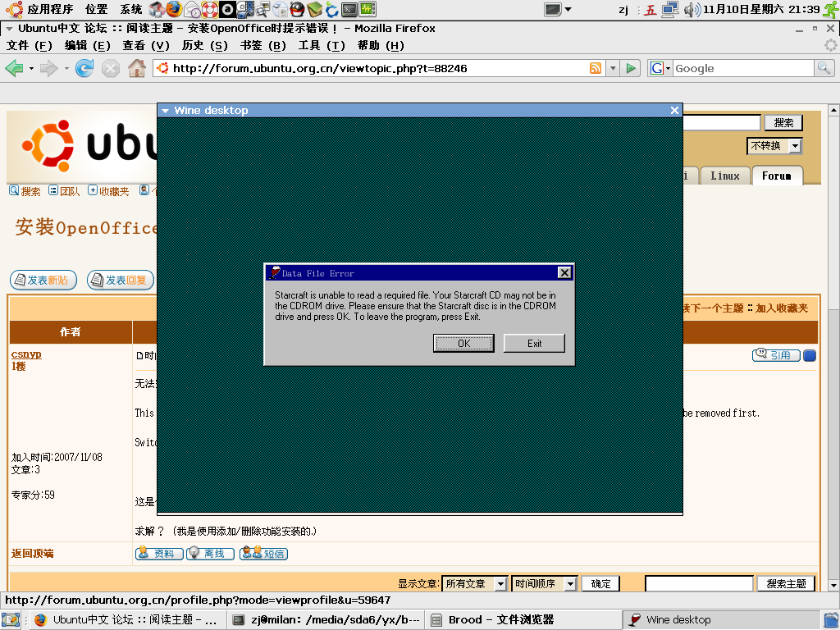
Task: Launch the stacked books icon in panel
Action: 314,9
